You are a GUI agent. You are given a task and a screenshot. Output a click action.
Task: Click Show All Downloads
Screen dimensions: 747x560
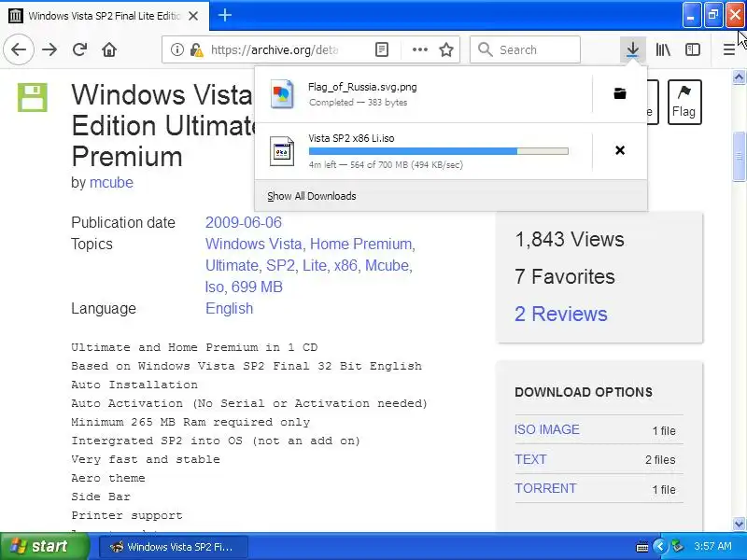(312, 196)
